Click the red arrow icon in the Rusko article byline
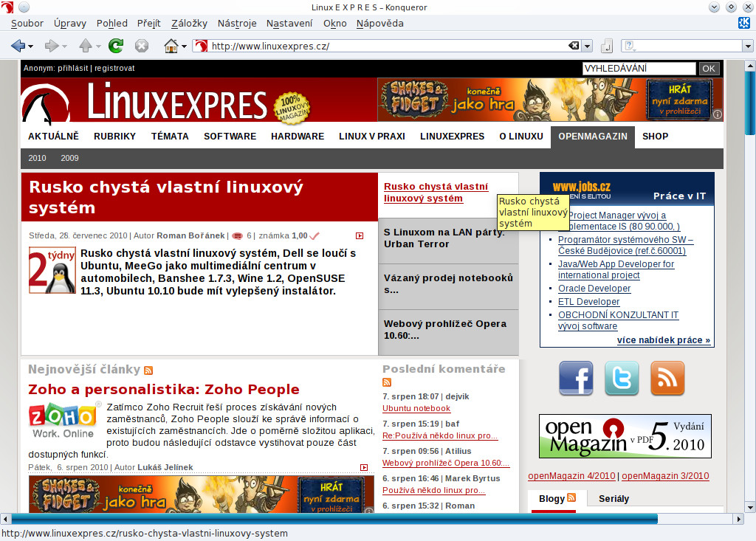This screenshot has height=541, width=756. [x=360, y=235]
